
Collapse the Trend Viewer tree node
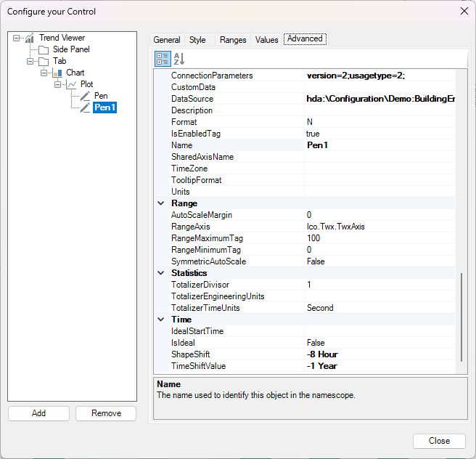coord(16,38)
